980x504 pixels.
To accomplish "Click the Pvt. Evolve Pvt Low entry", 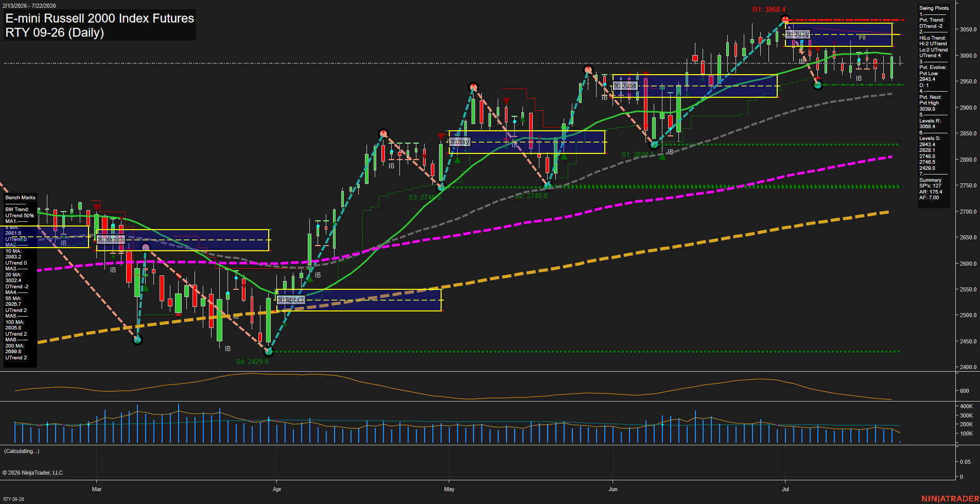I will (933, 74).
